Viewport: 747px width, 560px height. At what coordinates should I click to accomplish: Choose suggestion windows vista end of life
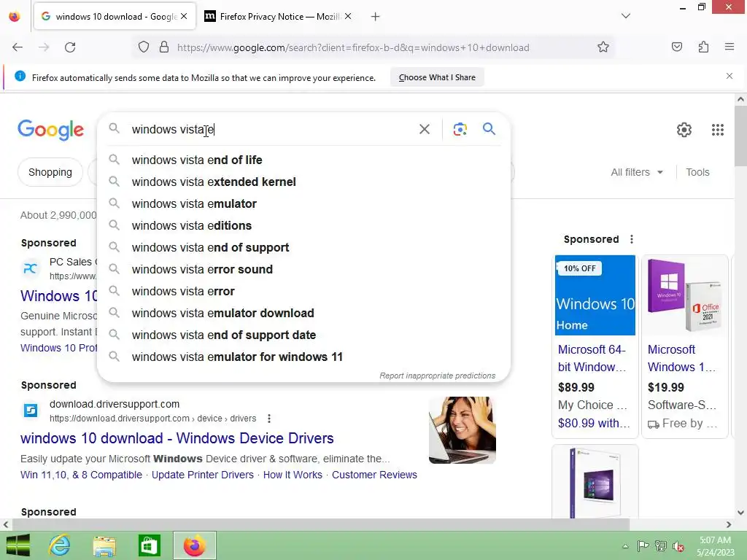tap(303, 160)
